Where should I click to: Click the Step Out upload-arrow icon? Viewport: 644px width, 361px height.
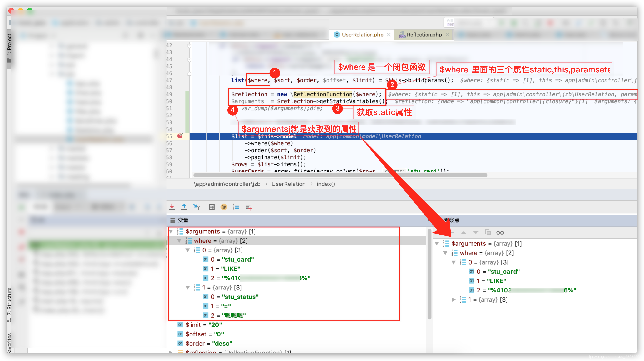tap(184, 207)
